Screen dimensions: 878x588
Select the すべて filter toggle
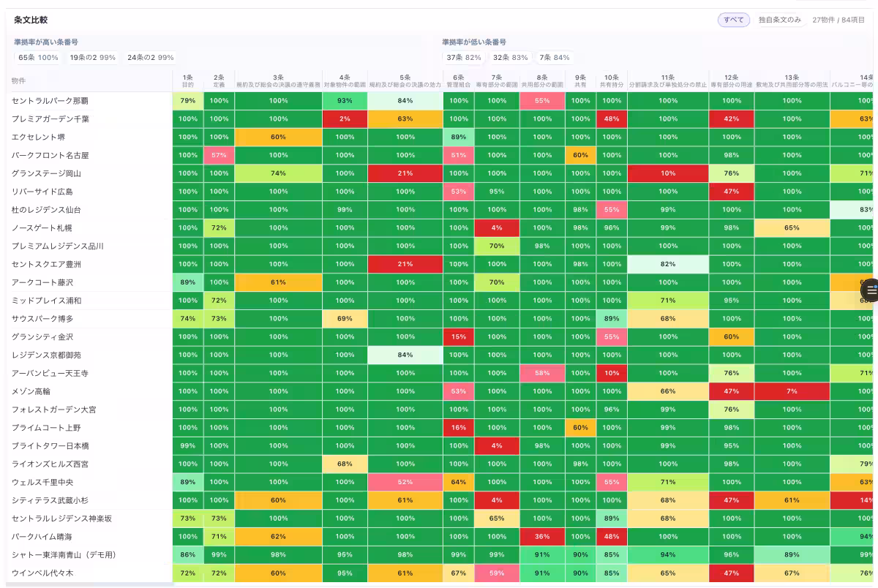(733, 20)
